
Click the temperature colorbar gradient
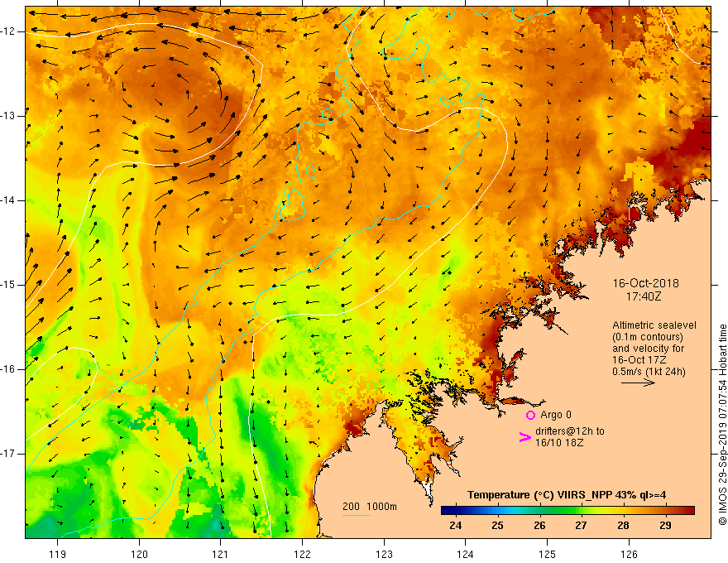[x=568, y=511]
